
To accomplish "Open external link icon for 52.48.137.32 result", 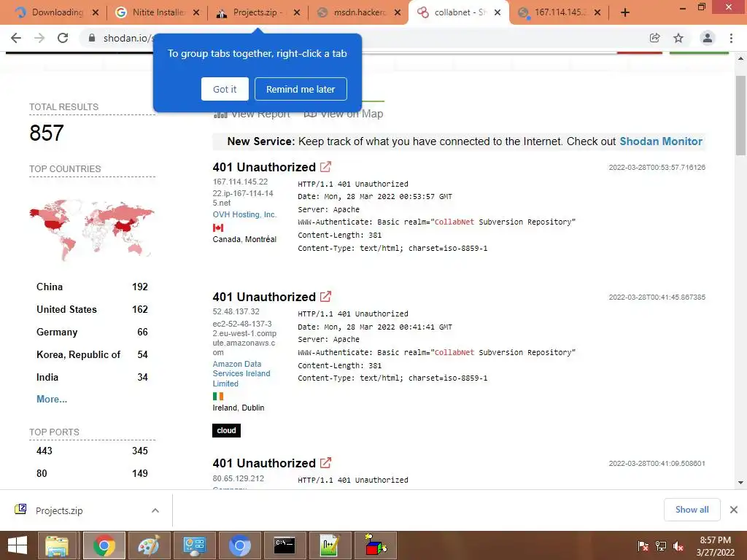I will 326,297.
